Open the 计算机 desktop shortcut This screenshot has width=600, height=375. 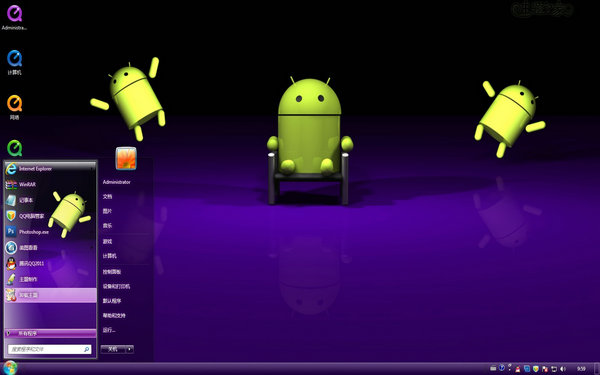(14, 62)
